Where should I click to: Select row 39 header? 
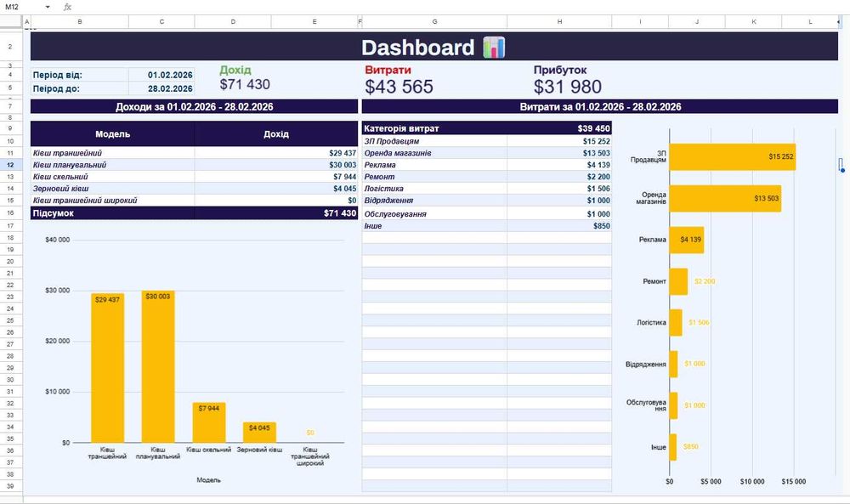point(11,486)
